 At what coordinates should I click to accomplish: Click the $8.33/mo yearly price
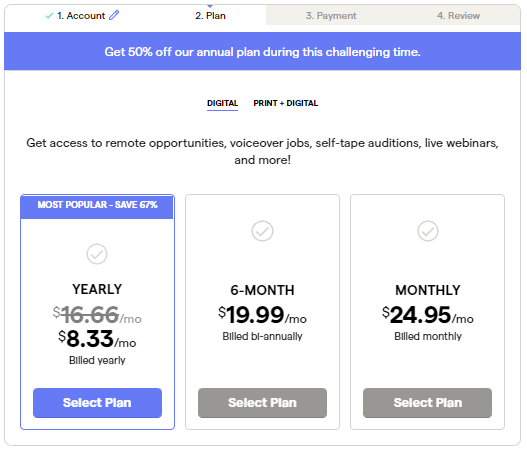click(97, 339)
